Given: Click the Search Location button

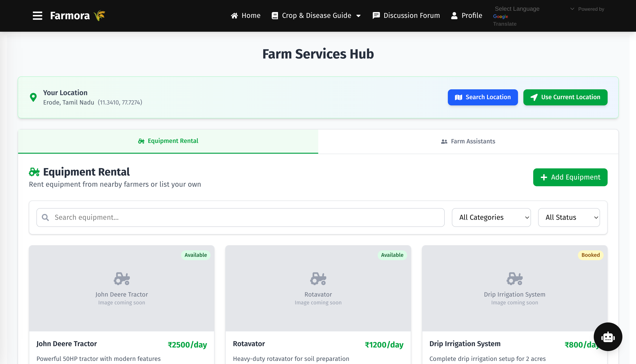Looking at the screenshot, I should point(482,97).
